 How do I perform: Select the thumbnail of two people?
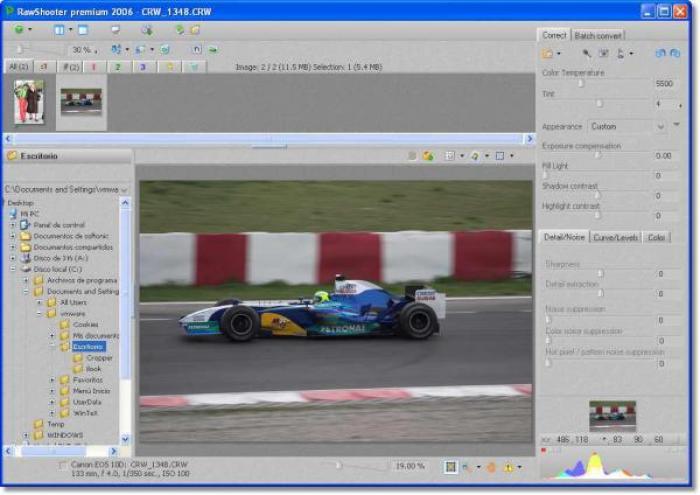tap(29, 102)
